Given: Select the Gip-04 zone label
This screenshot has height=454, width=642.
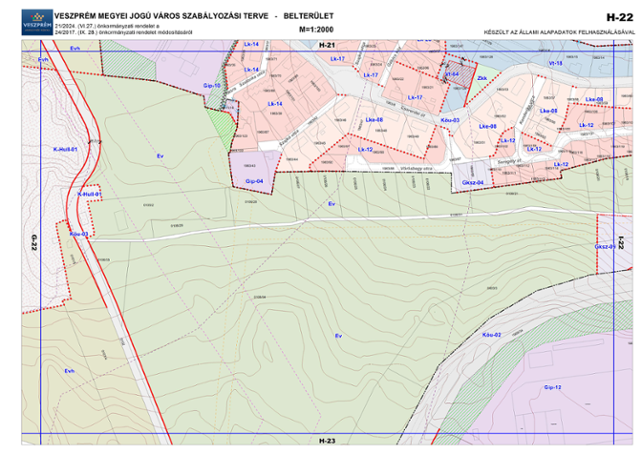Looking at the screenshot, I should pyautogui.click(x=253, y=181).
